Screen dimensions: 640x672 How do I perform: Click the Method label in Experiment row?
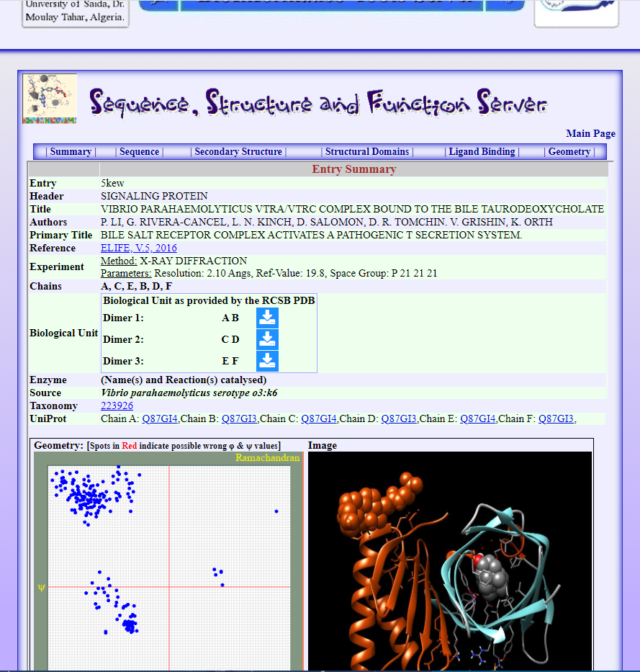pyautogui.click(x=119, y=261)
